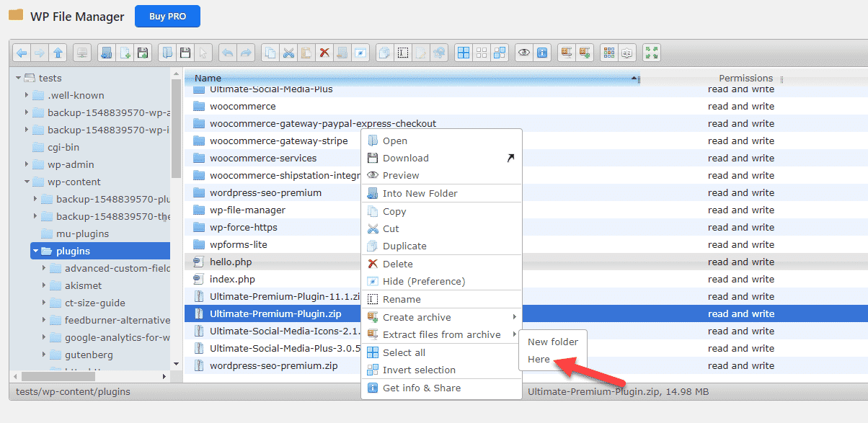Choose Invert selection menu entry
Screen dimensions: 868x423
(x=441, y=370)
